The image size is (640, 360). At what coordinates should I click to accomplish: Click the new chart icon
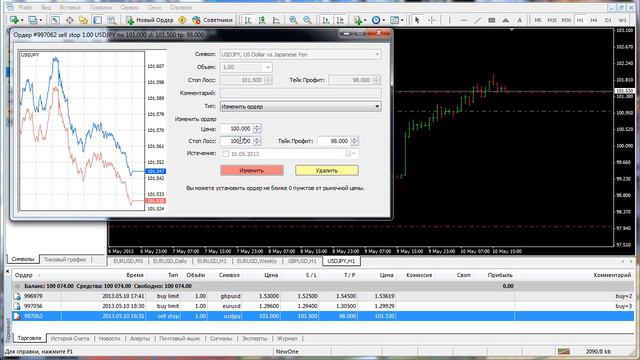[x=14, y=20]
